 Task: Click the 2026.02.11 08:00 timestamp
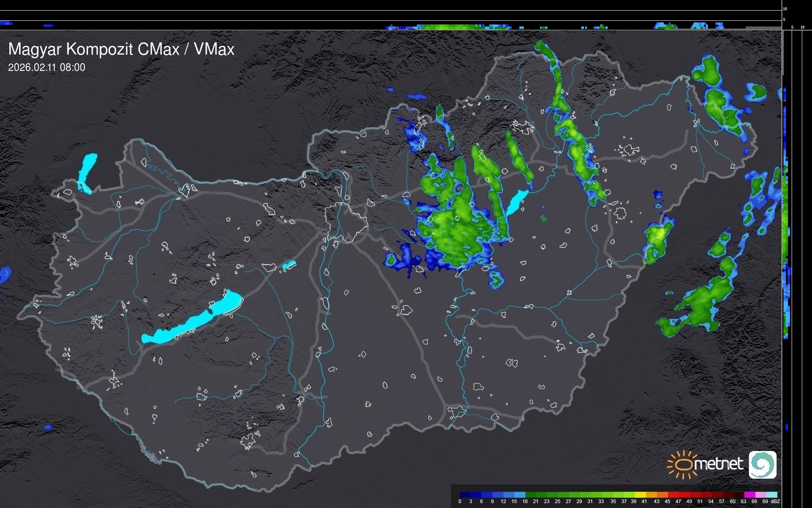point(47,68)
